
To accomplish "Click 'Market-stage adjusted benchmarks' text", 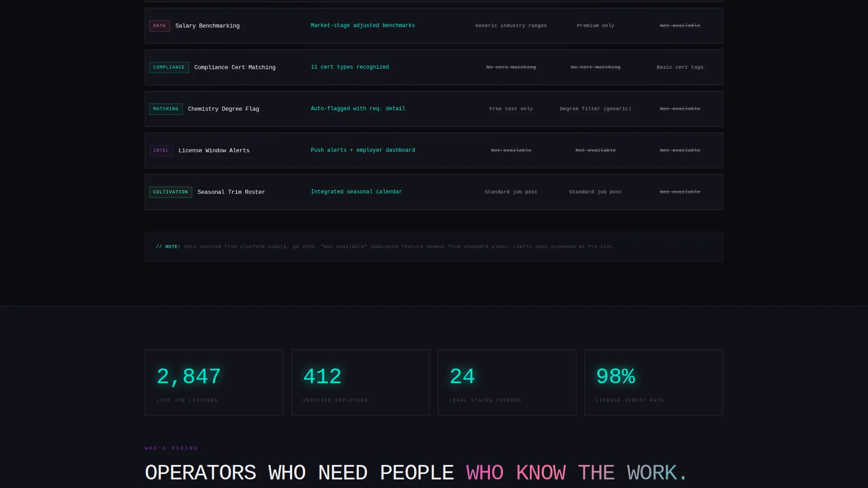I will pos(363,26).
